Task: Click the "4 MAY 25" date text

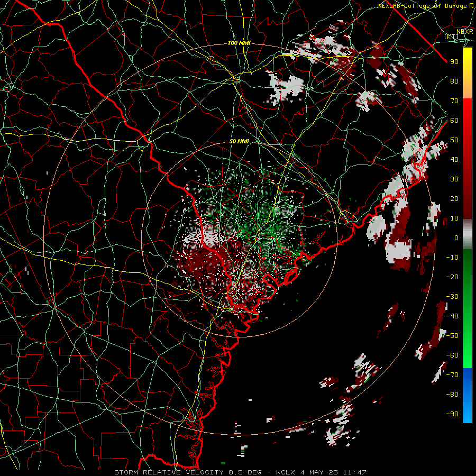Action: (x=319, y=472)
